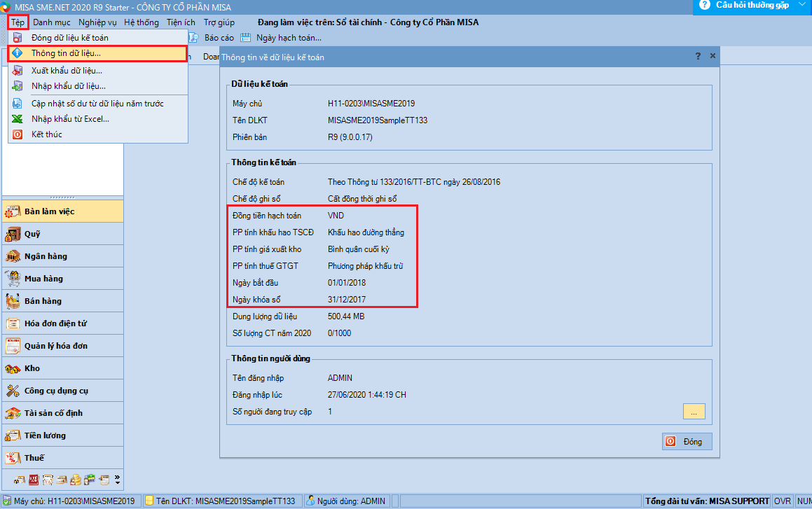
Task: Select Cập nhật số dư từ dữ liệu năm trước
Action: coord(98,104)
